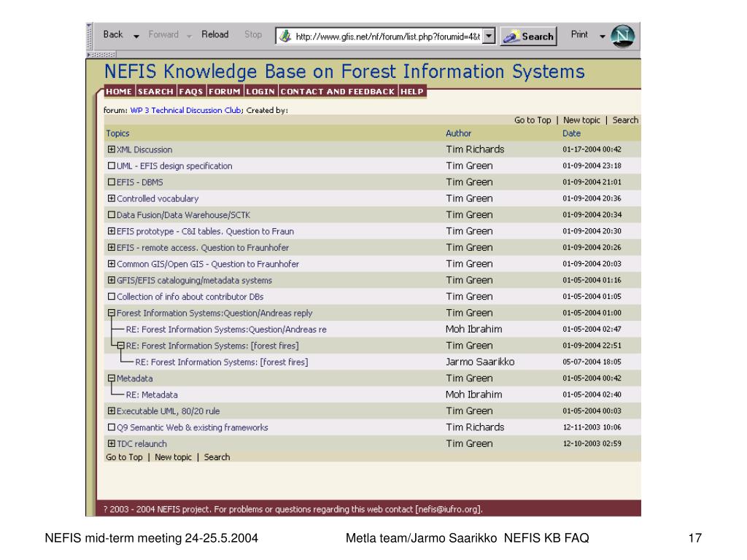
Task: Open the Print options arrow
Action: (602, 36)
